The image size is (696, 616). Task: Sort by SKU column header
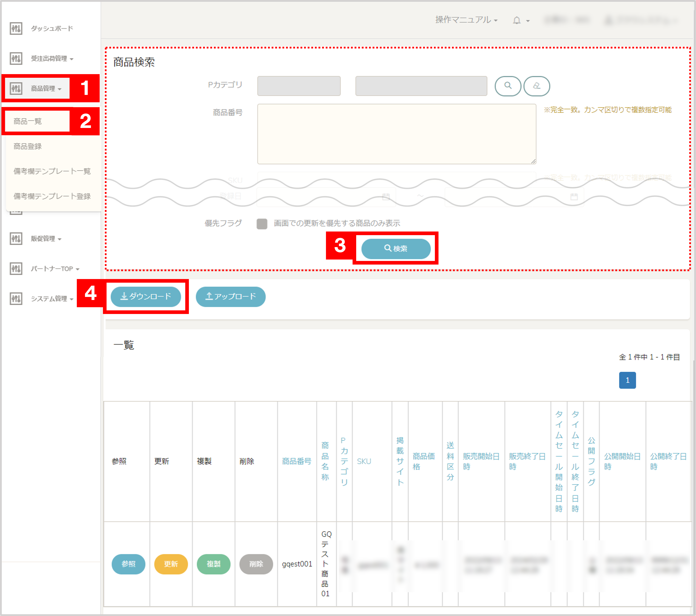[x=364, y=461]
